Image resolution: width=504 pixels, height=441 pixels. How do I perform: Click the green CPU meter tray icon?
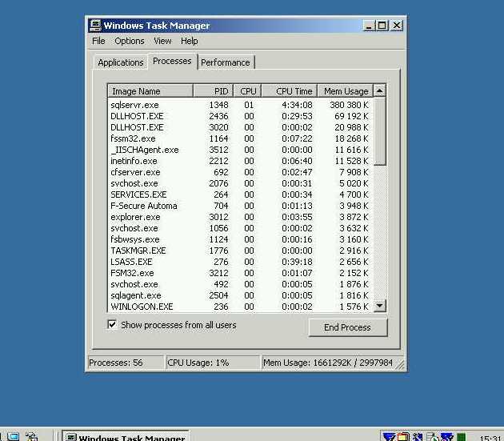[x=462, y=437]
